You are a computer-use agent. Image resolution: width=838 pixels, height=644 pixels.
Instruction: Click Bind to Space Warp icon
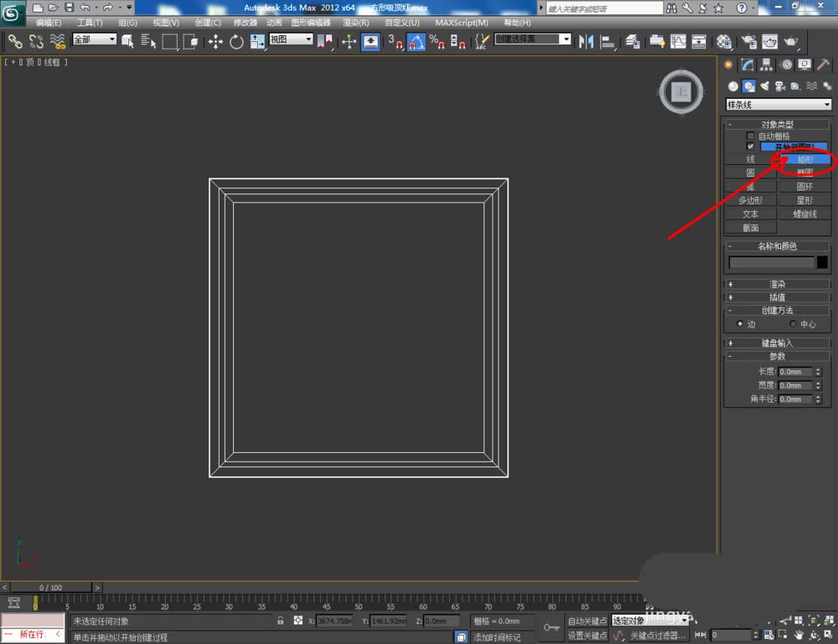[57, 41]
